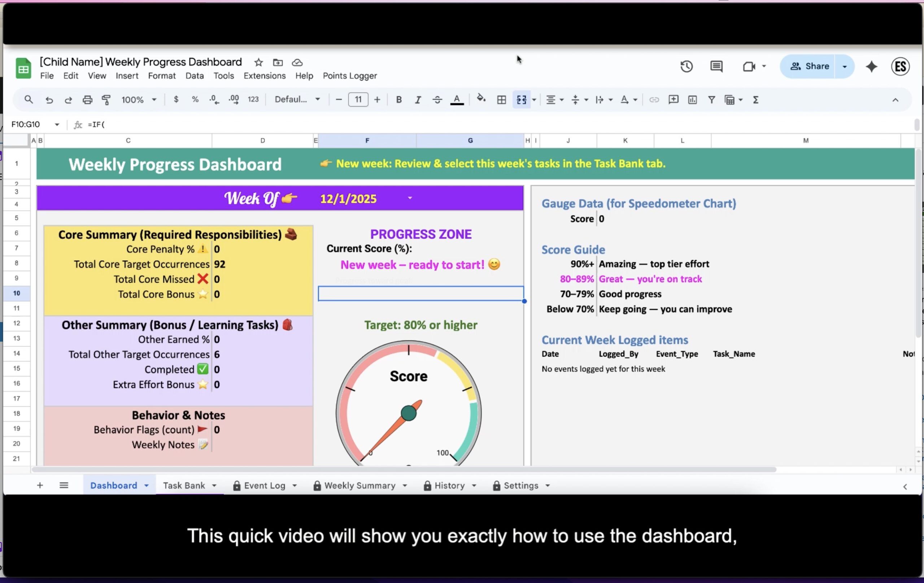Click the create filter funnel icon
This screenshot has height=583, width=924.
click(x=711, y=100)
